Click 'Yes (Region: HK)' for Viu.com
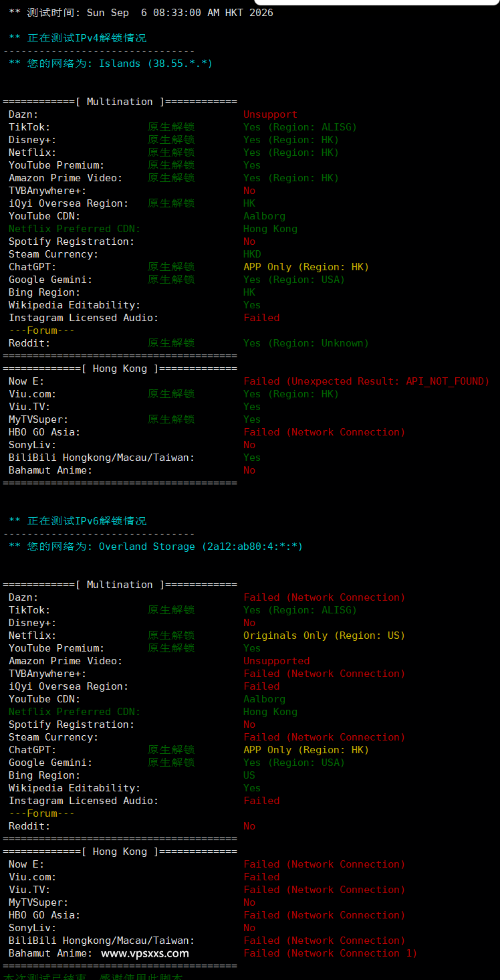The width and height of the screenshot is (500, 980). (x=291, y=394)
